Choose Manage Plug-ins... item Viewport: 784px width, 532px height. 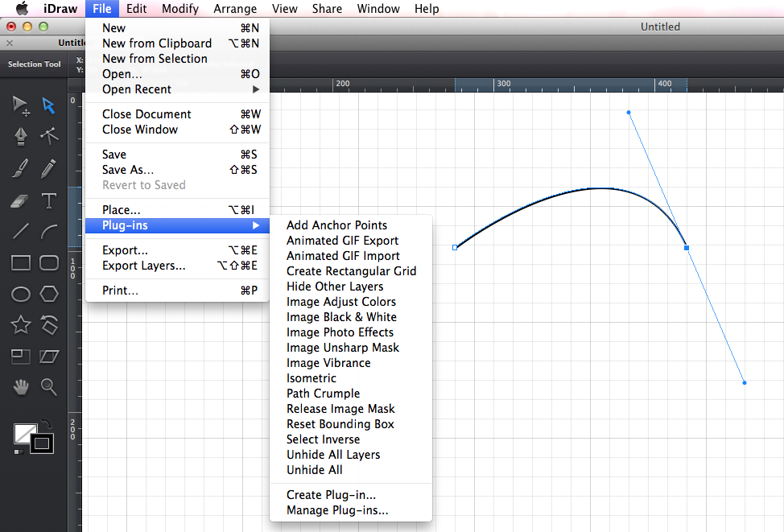[350, 510]
